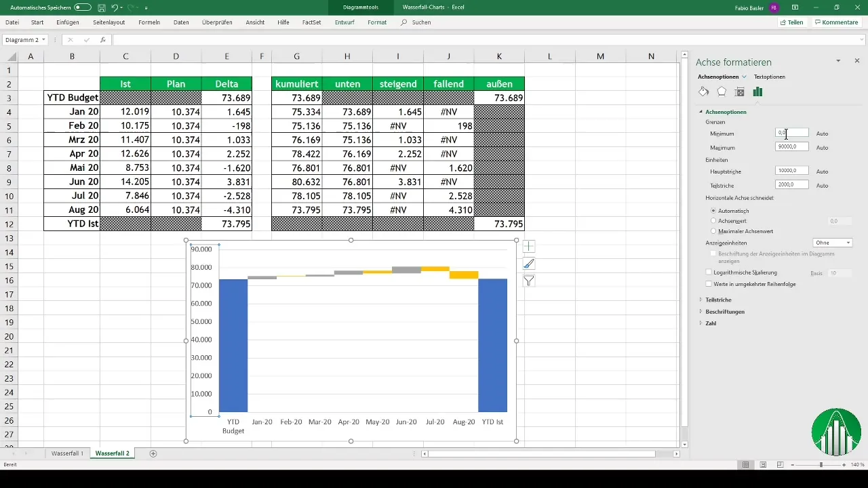868x488 pixels.
Task: Select the Automatisch radio button
Action: click(713, 211)
